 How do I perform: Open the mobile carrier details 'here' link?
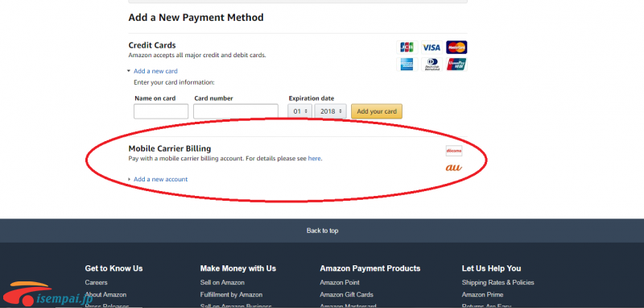[x=314, y=158]
